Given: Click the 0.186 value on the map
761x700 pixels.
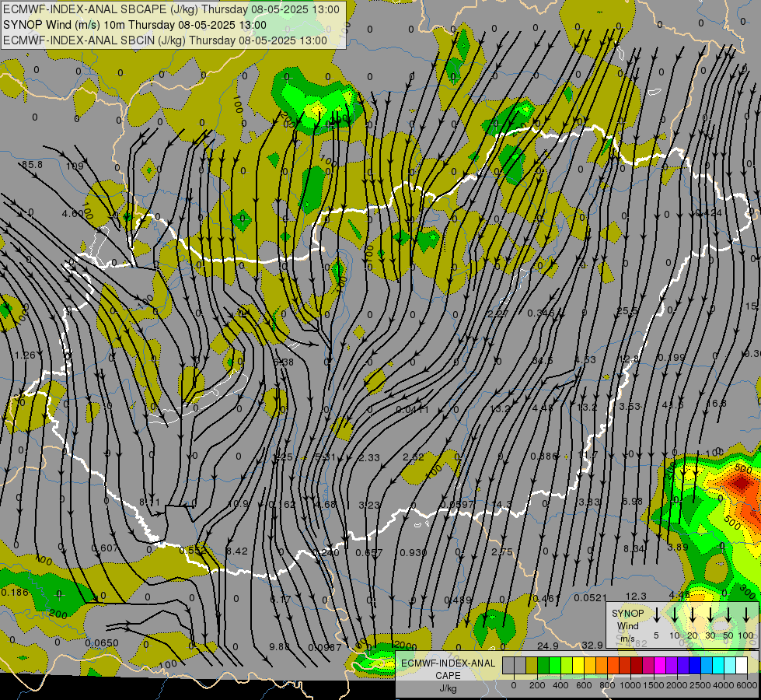Looking at the screenshot, I should tap(15, 592).
